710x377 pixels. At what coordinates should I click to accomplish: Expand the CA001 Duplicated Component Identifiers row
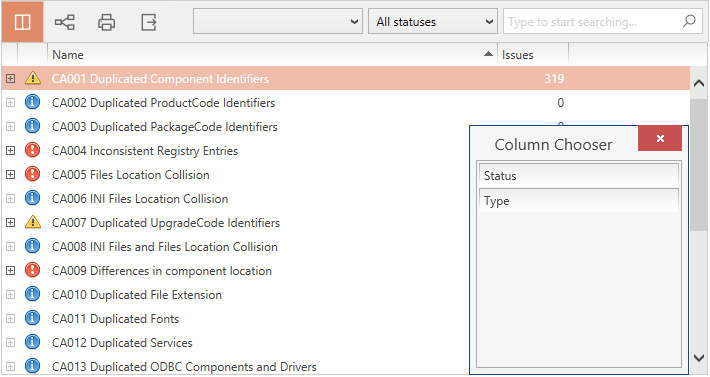[x=10, y=78]
